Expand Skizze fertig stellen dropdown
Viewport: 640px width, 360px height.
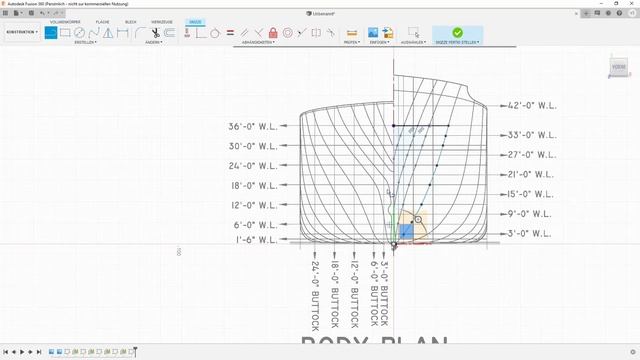[x=458, y=42]
